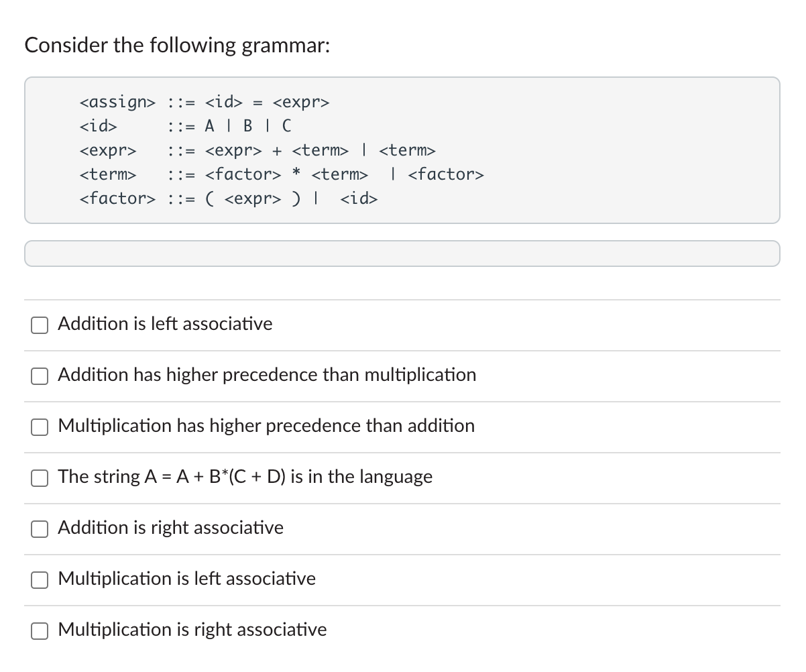Click the "Multiplication is right associative" label text
This screenshot has height=672, width=806.
pos(192,630)
